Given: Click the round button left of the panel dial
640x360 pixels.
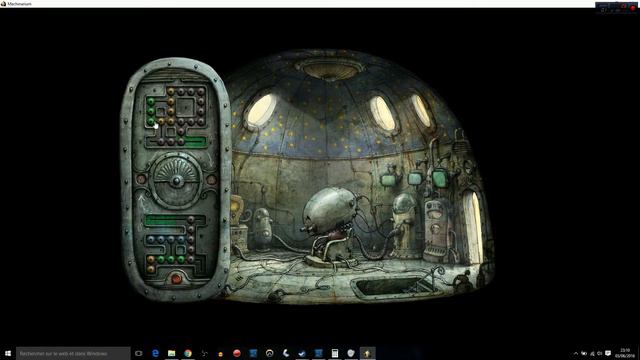Looking at the screenshot, I should (141, 179).
